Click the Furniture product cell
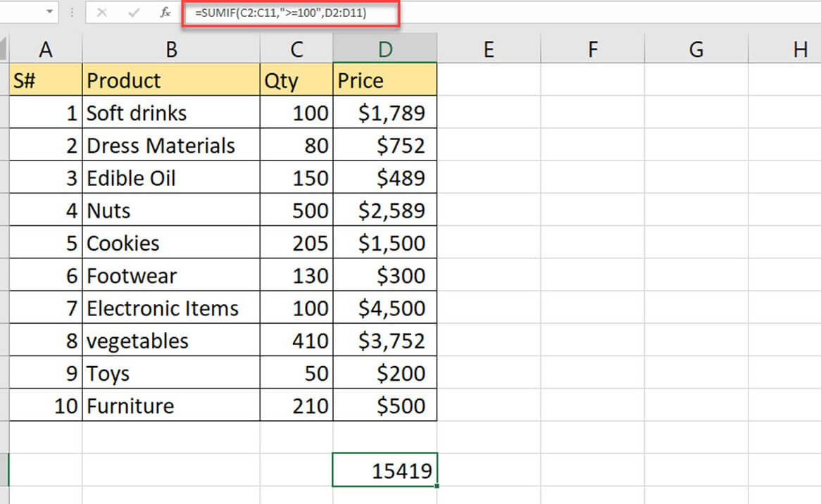The width and height of the screenshot is (821, 504). click(x=170, y=405)
